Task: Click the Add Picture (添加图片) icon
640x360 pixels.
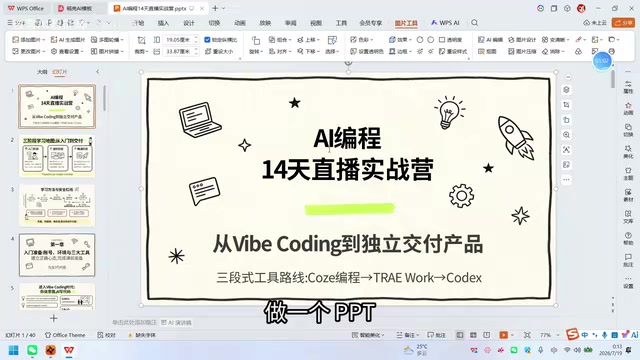Action: point(16,40)
